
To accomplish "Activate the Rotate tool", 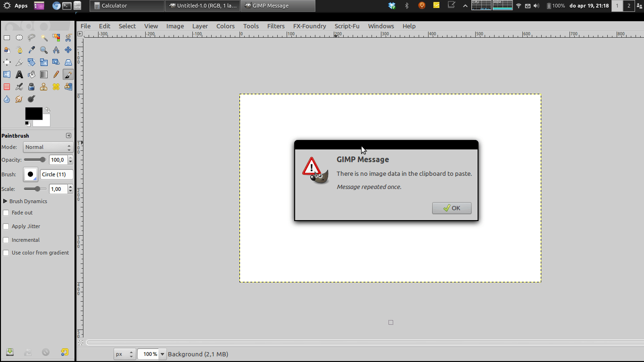I will pyautogui.click(x=32, y=62).
